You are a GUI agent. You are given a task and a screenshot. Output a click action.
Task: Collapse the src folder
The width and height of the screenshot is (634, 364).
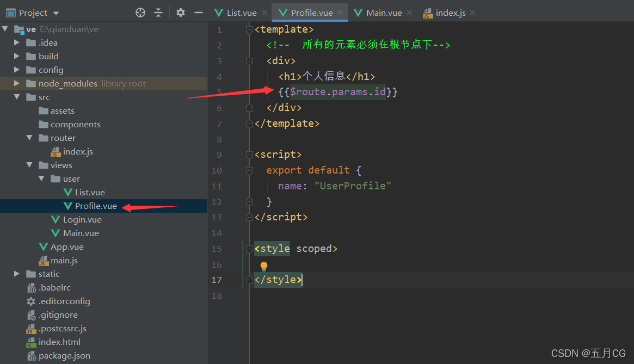(16, 97)
